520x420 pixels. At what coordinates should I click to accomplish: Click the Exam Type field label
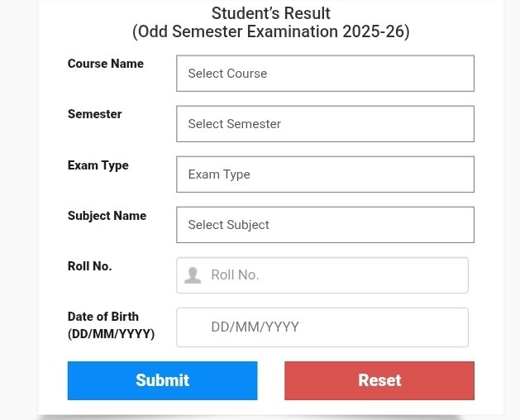[98, 165]
